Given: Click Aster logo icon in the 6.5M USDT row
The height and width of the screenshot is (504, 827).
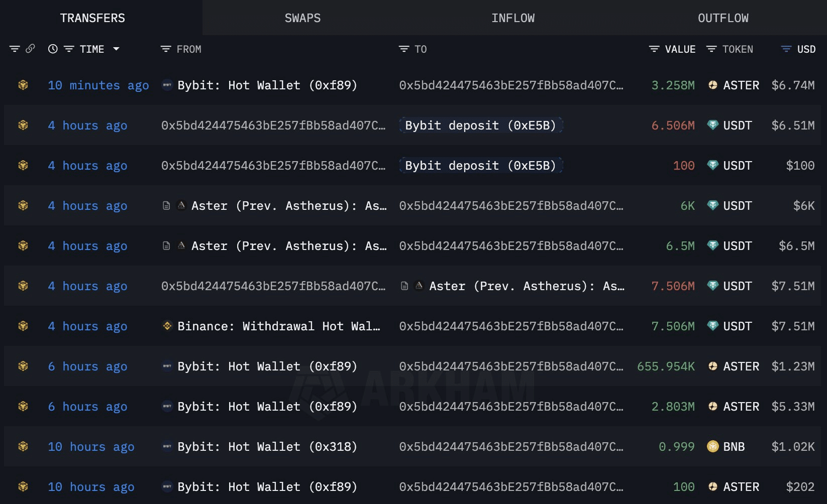Looking at the screenshot, I should (181, 245).
